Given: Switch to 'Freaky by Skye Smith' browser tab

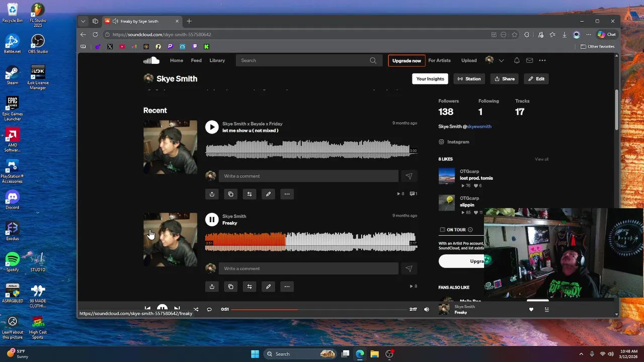Looking at the screenshot, I should point(141,21).
